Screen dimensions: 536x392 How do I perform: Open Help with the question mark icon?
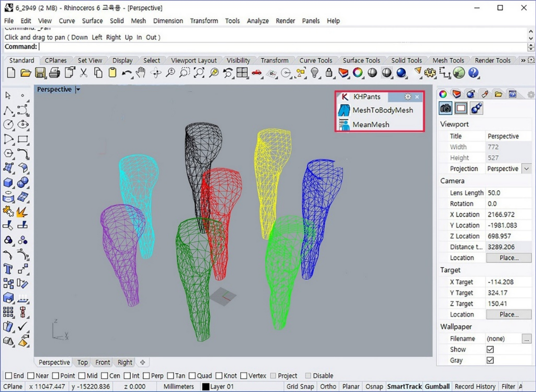[x=473, y=73]
